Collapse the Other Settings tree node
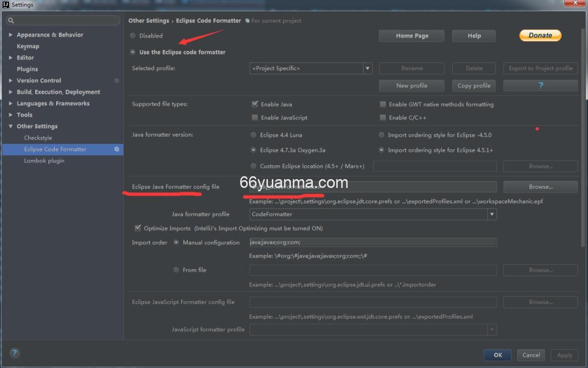Screen dimensions: 588x368 tap(11, 126)
